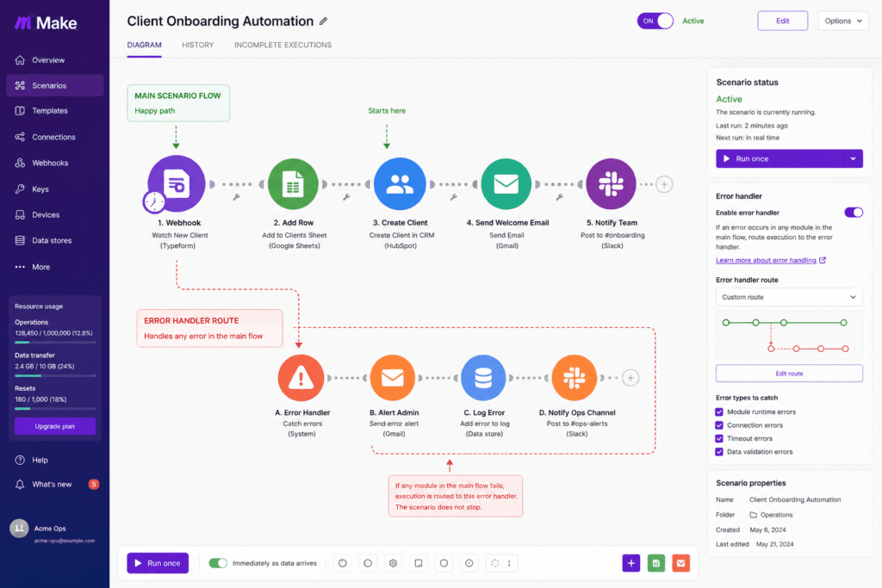Viewport: 882px width, 588px height.
Task: Go to Overview in sidebar
Action: coord(54,60)
